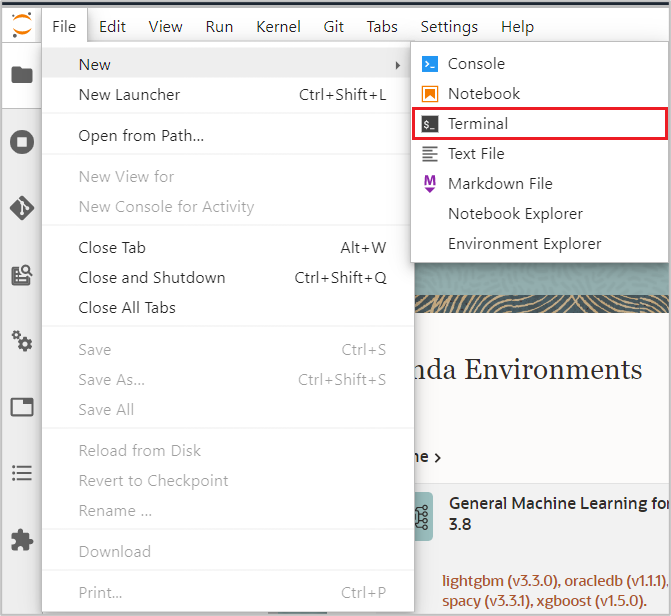The image size is (671, 616).
Task: Click the Console icon in submenu
Action: [430, 64]
